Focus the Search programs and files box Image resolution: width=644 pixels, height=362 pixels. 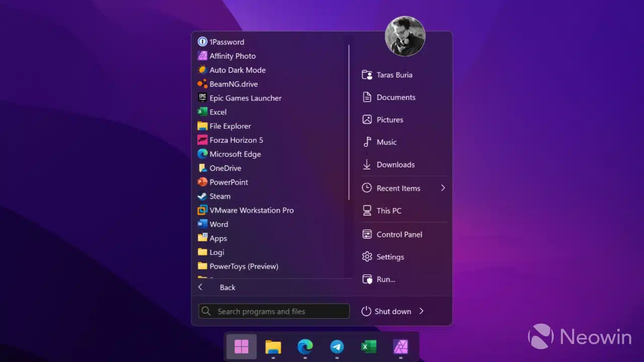click(x=274, y=311)
